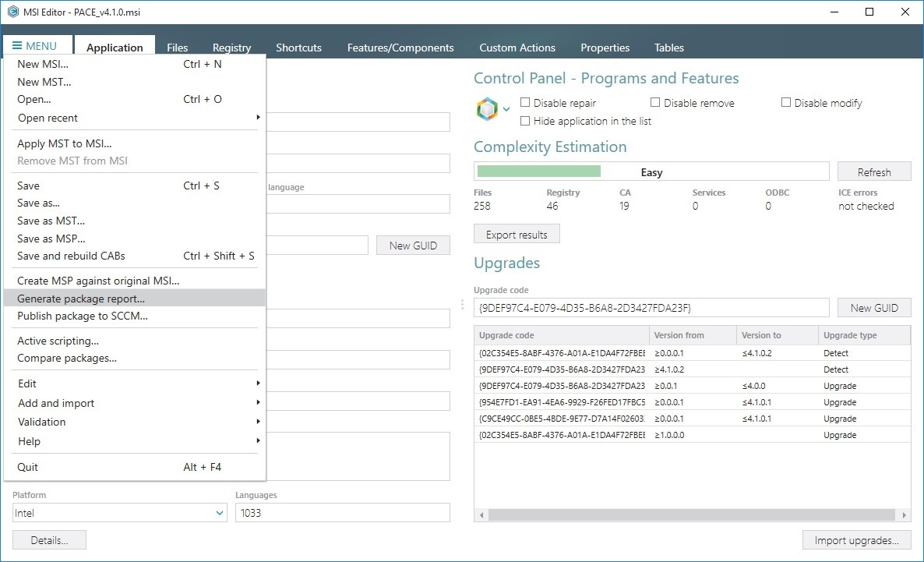Open the Registry tab
The height and width of the screenshot is (562, 924).
(231, 48)
